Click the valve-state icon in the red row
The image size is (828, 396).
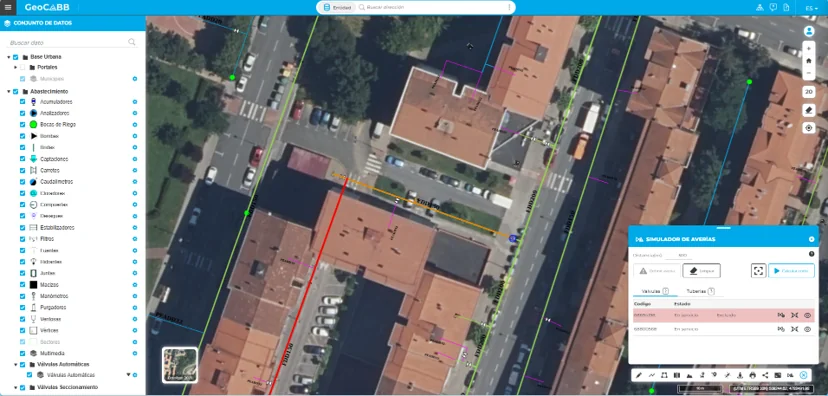click(781, 315)
